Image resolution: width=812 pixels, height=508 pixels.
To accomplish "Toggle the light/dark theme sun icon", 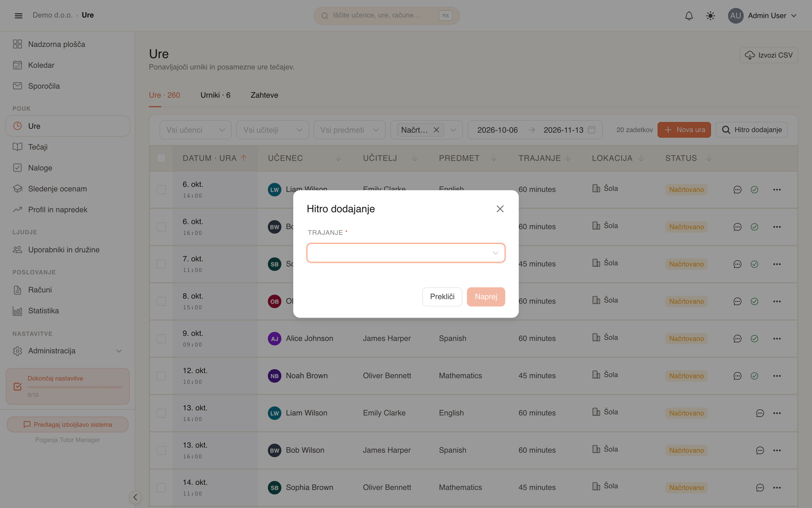I will 710,15.
